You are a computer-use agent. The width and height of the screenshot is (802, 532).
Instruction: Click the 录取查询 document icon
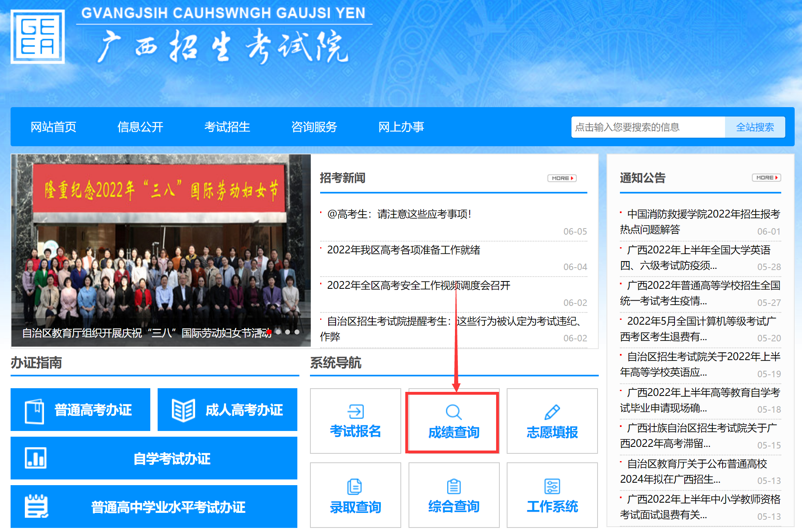point(355,487)
